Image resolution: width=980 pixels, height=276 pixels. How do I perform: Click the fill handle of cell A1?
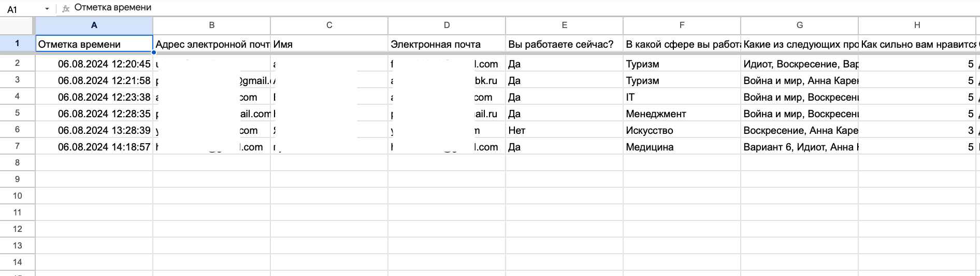153,52
